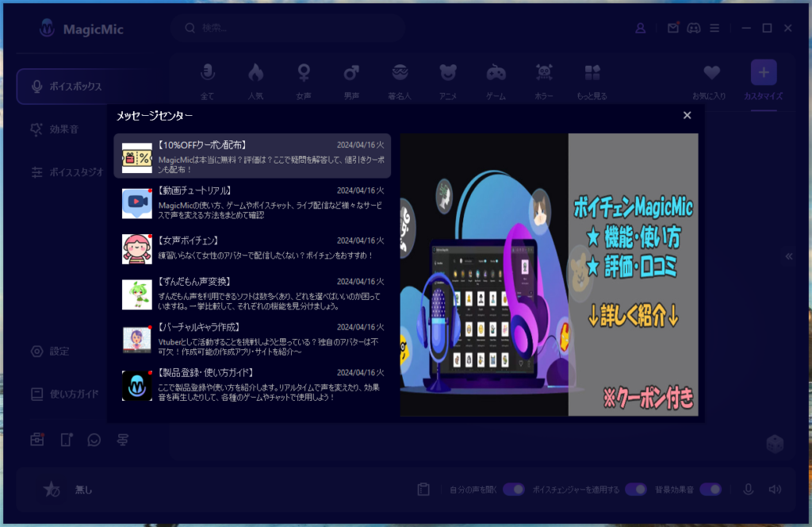Click the dice random voice icon
The height and width of the screenshot is (527, 812).
coord(775,444)
